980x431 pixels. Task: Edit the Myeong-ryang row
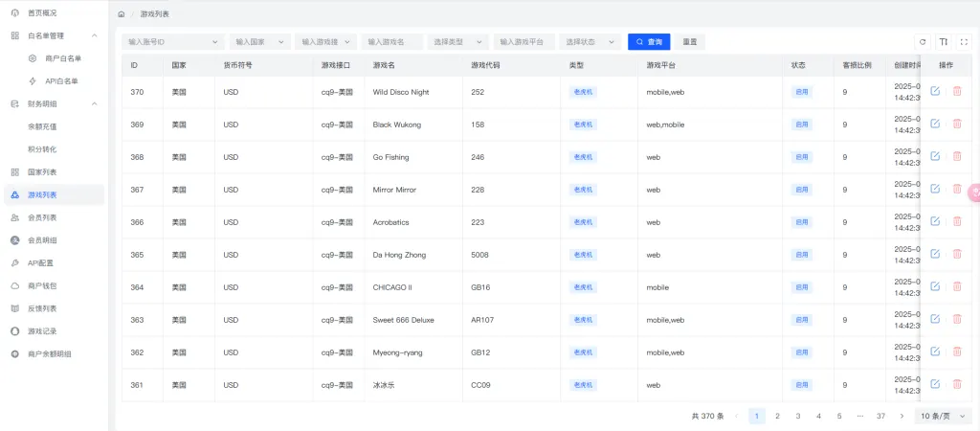coord(935,352)
